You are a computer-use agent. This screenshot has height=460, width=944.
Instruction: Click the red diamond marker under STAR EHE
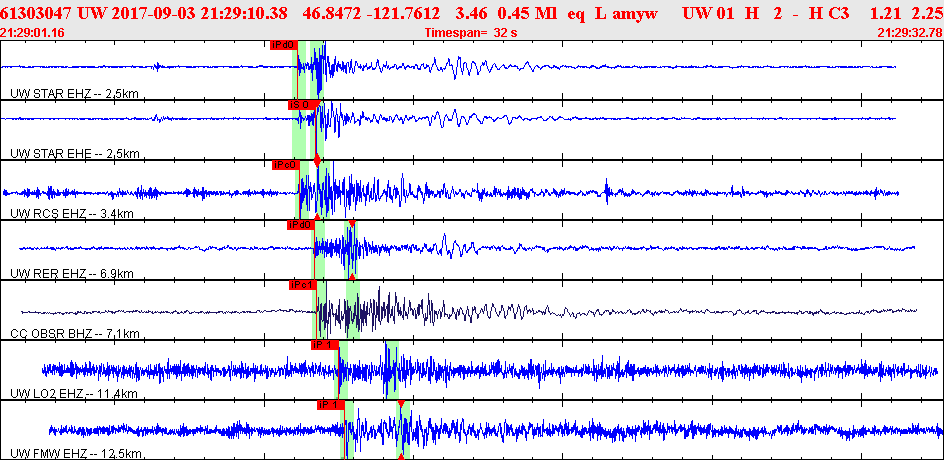coord(317,160)
